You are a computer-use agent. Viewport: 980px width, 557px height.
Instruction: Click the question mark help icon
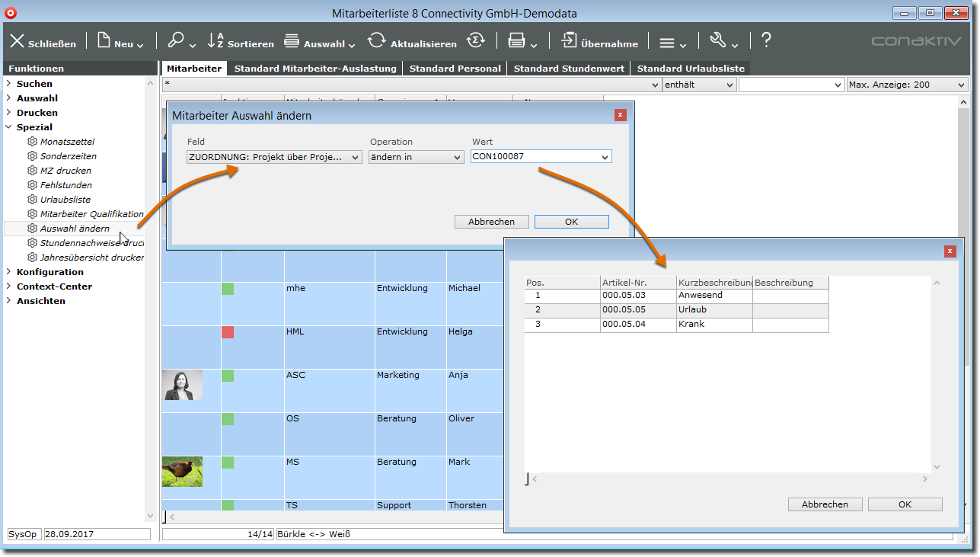[766, 41]
